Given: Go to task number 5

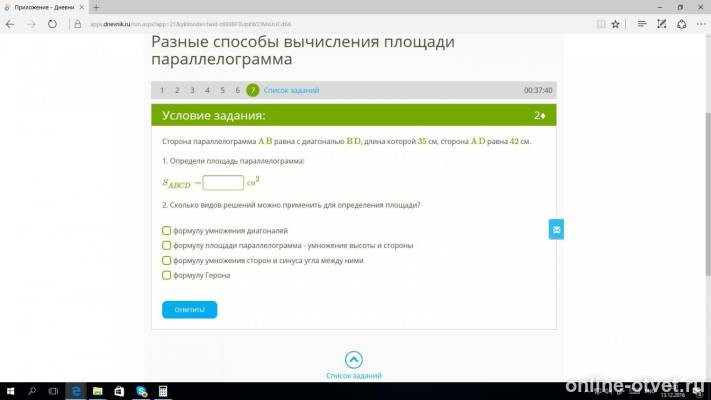Looking at the screenshot, I should pyautogui.click(x=222, y=90).
